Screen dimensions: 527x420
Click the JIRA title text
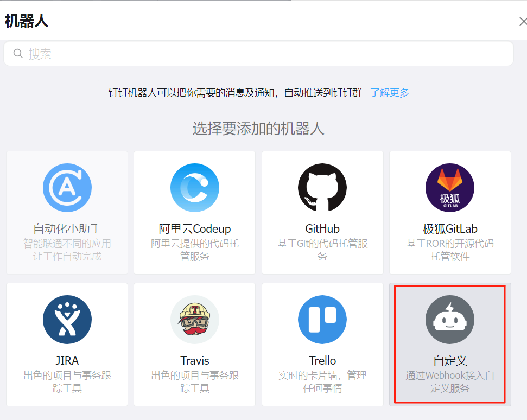(67, 360)
